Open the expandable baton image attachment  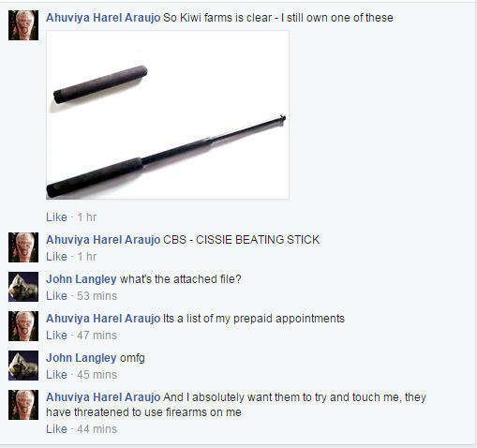point(168,114)
